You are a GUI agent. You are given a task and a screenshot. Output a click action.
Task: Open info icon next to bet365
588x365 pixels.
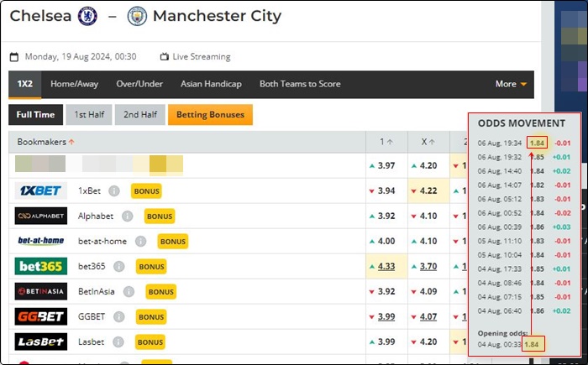(119, 267)
